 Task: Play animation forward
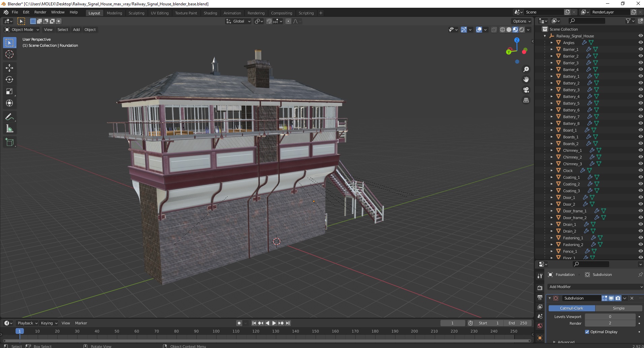(x=274, y=323)
